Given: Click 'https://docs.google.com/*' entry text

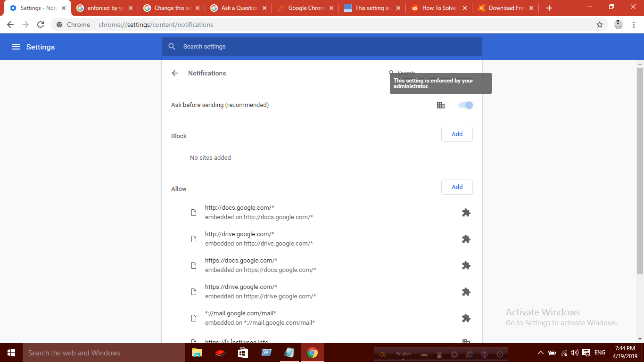Looking at the screenshot, I should click(241, 261).
